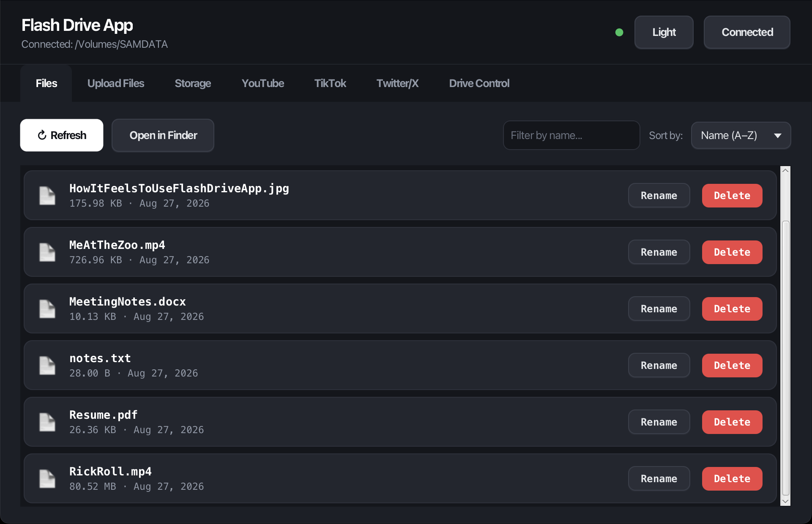Click the scrollbar up arrow
Screen dimensions: 812x524
[785, 170]
